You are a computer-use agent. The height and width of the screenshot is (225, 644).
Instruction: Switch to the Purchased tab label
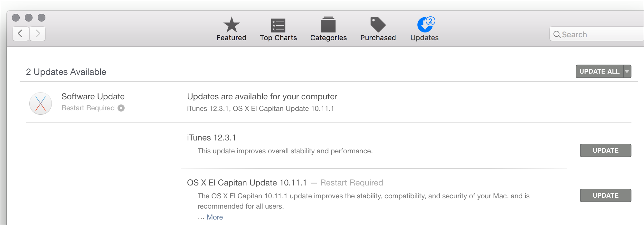pyautogui.click(x=378, y=38)
